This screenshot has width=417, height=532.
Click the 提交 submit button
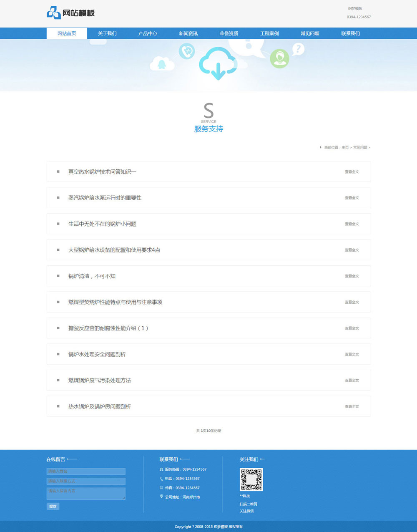point(53,506)
